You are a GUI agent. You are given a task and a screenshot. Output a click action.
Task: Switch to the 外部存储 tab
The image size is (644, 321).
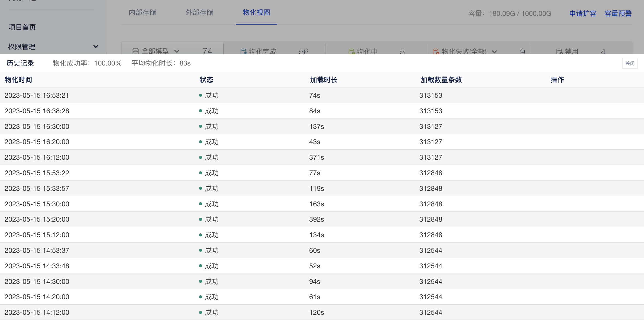(199, 13)
